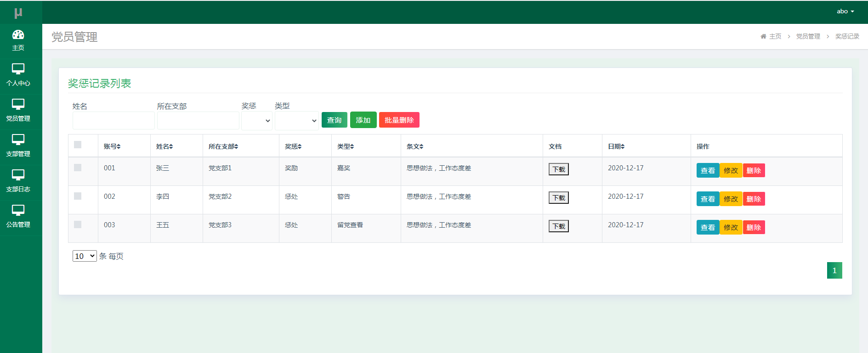Sort table by 奖惩 column
This screenshot has height=353, width=868.
[x=293, y=146]
